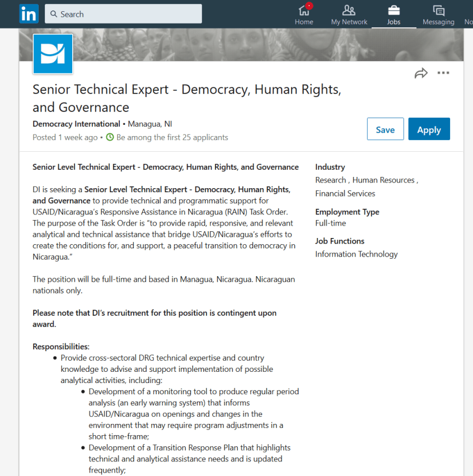Click the Democracy International company logo

[53, 54]
